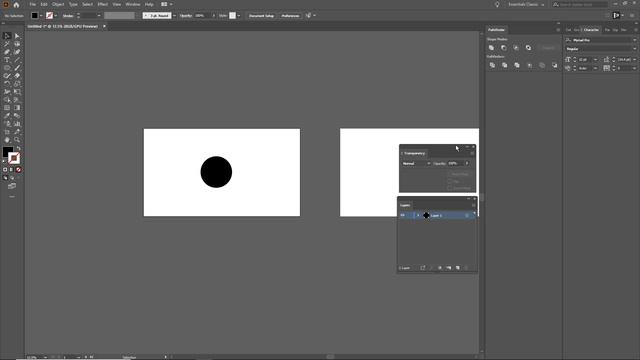
Task: Select the Scale tool
Action: (x=17, y=84)
